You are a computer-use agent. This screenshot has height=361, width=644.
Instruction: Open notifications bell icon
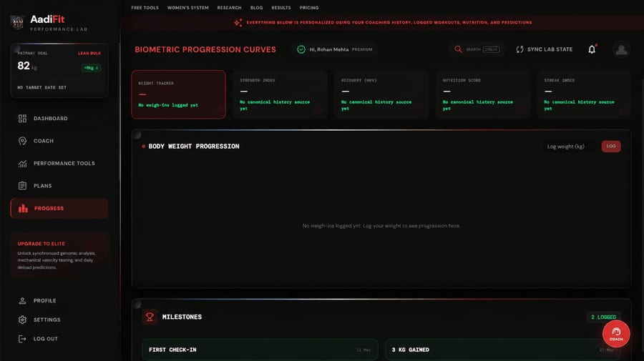point(592,49)
